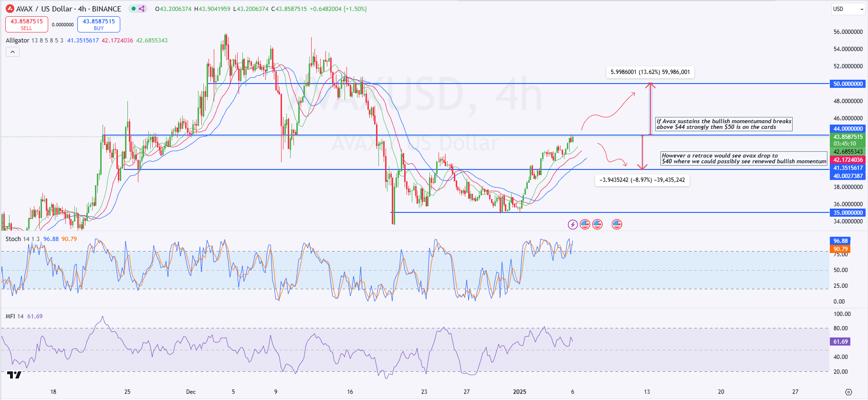Click the TradingView logo at bottom left

click(x=14, y=375)
